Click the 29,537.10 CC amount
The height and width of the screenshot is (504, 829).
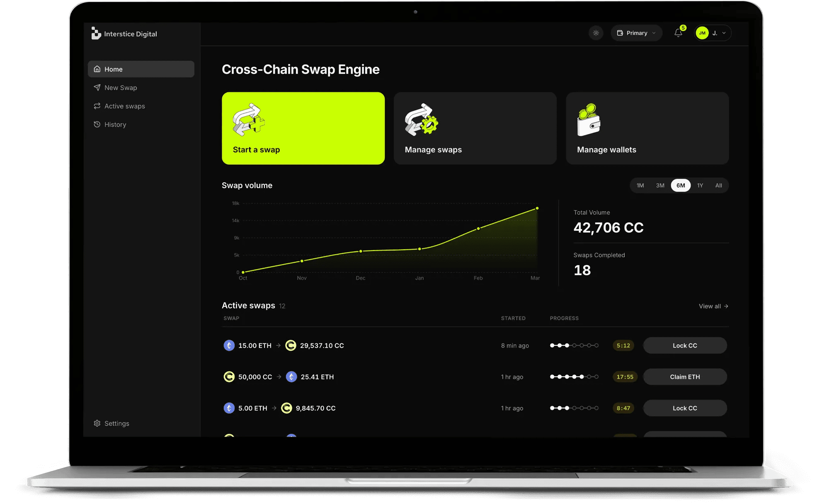pos(322,345)
